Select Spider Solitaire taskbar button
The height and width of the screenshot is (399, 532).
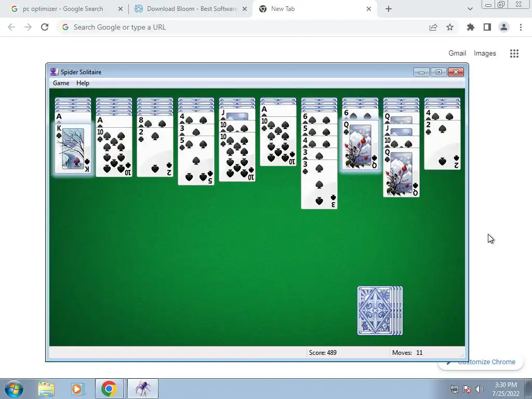pyautogui.click(x=143, y=389)
